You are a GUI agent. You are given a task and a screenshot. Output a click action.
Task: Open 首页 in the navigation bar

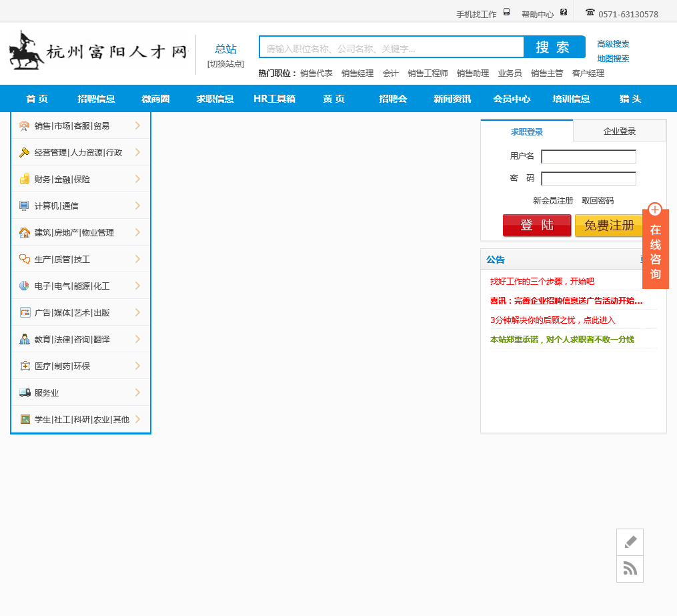coord(37,99)
